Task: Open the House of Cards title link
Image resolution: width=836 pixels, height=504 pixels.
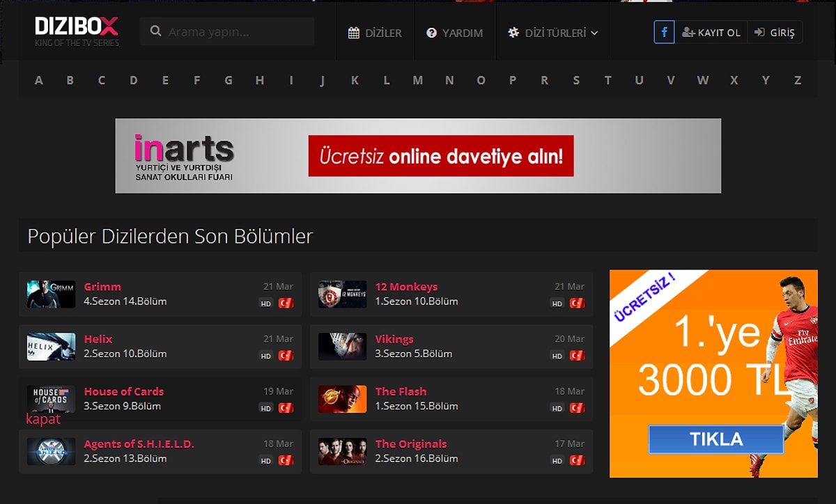Action: pos(124,391)
